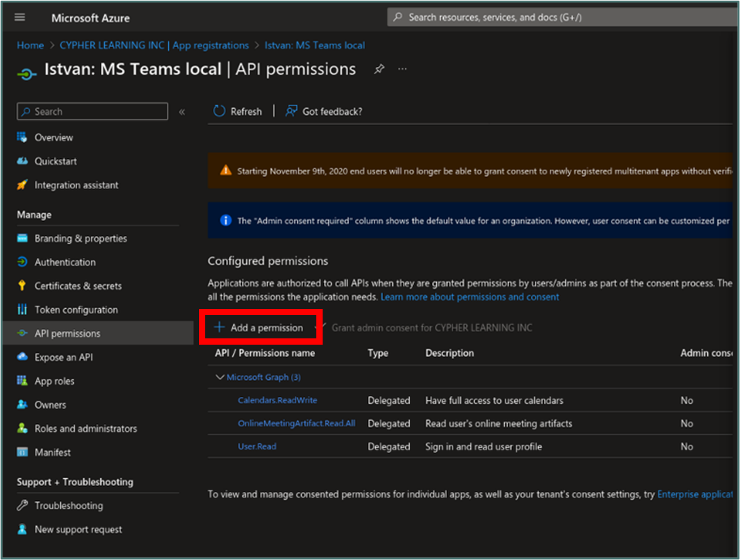
Task: Open Integration assistant in the sidebar
Action: (x=77, y=185)
